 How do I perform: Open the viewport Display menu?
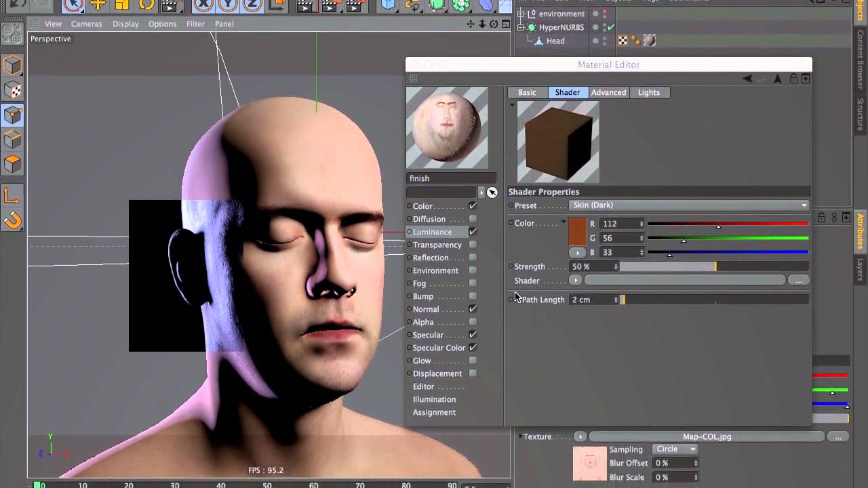point(125,24)
